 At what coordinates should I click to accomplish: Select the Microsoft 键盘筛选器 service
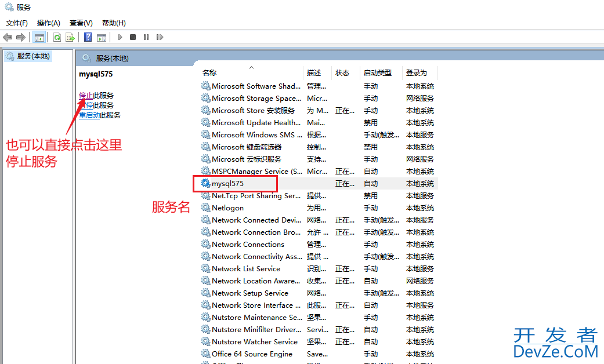319,147
